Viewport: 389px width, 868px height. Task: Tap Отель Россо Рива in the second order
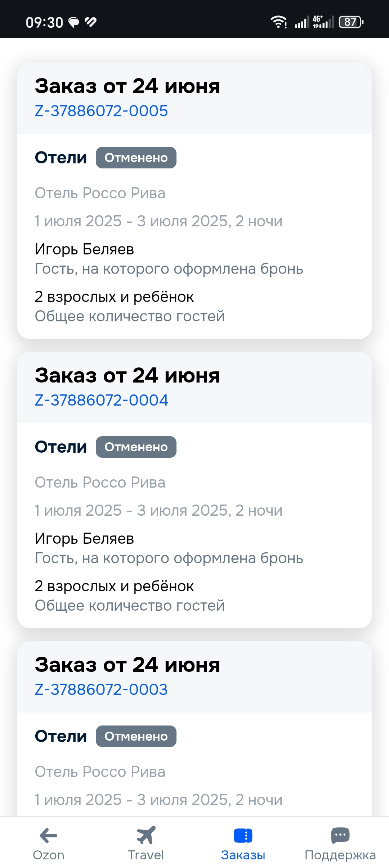pyautogui.click(x=100, y=482)
